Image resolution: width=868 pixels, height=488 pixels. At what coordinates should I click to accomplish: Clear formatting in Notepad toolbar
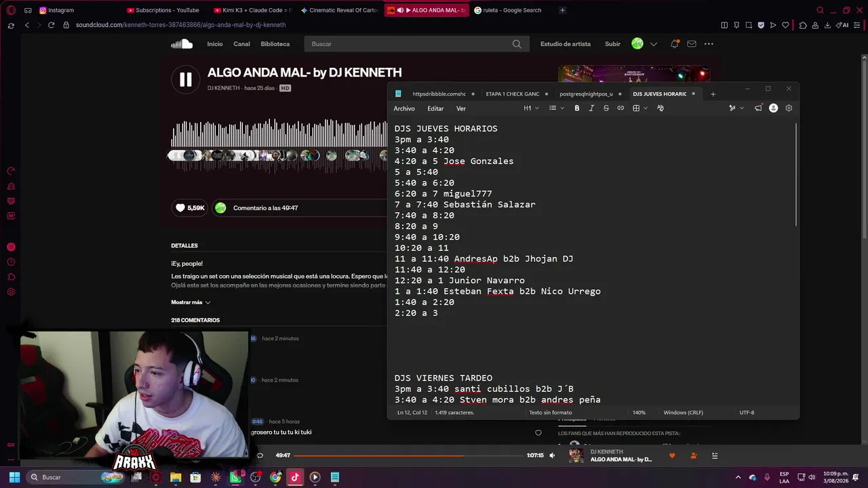point(660,108)
